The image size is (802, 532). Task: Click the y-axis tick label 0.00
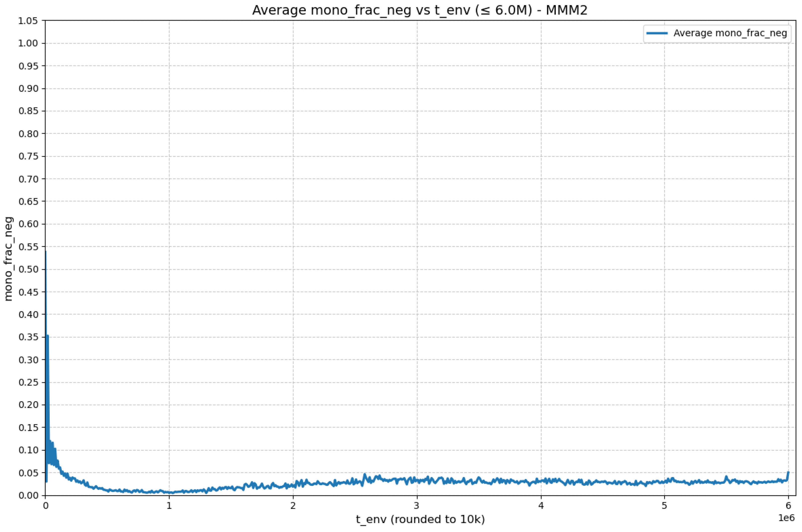click(28, 495)
